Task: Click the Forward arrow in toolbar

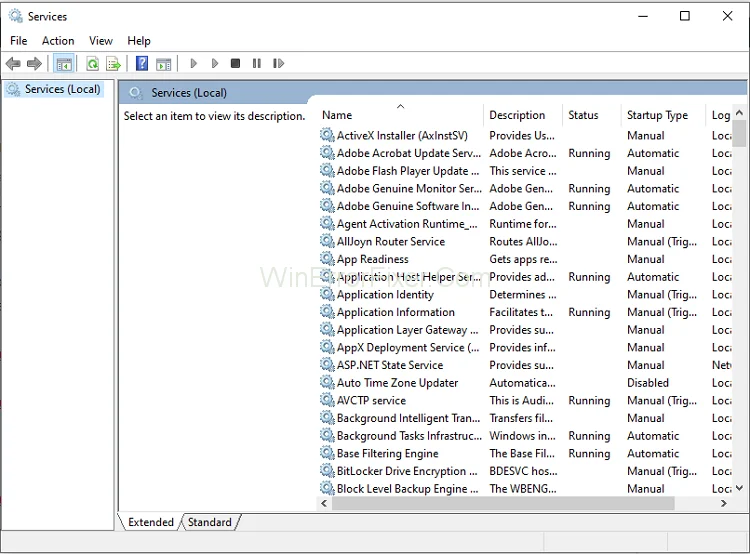Action: point(34,64)
